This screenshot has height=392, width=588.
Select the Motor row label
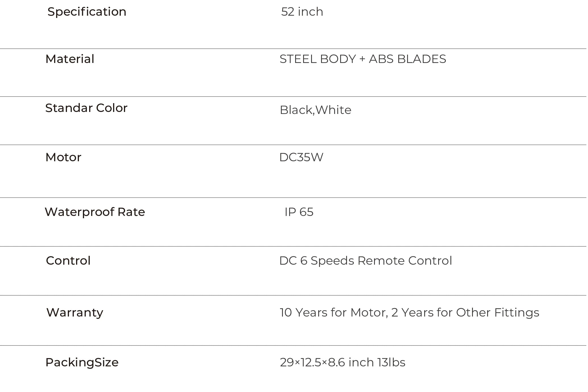point(63,158)
